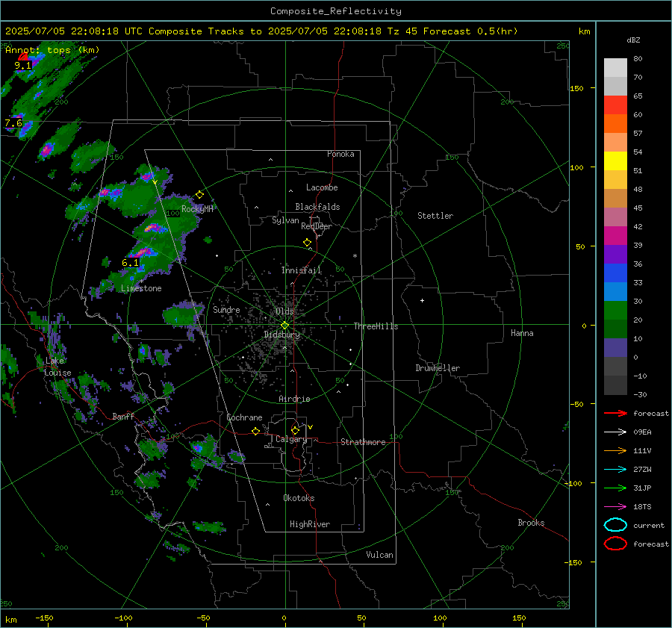The width and height of the screenshot is (672, 628).
Task: Click the yellow diamond marker below Cochrane
Action: click(x=255, y=432)
